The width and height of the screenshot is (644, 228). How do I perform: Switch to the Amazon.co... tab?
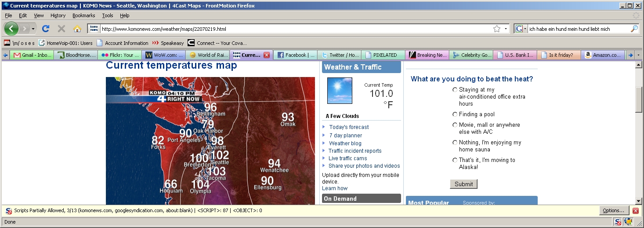pos(603,55)
